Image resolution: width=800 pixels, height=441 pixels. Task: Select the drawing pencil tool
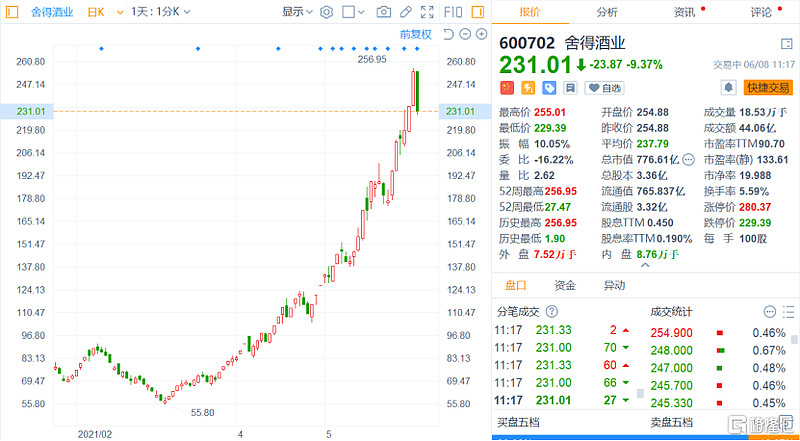406,12
